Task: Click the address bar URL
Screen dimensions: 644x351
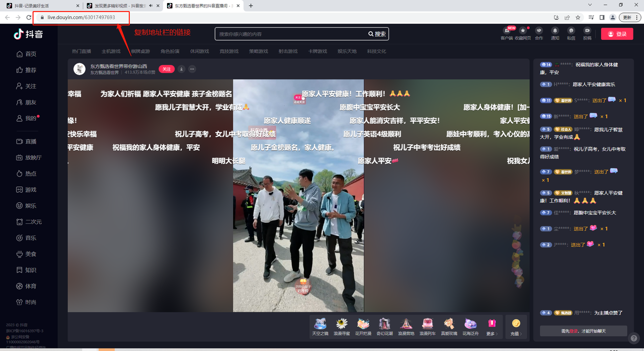Action: click(82, 17)
